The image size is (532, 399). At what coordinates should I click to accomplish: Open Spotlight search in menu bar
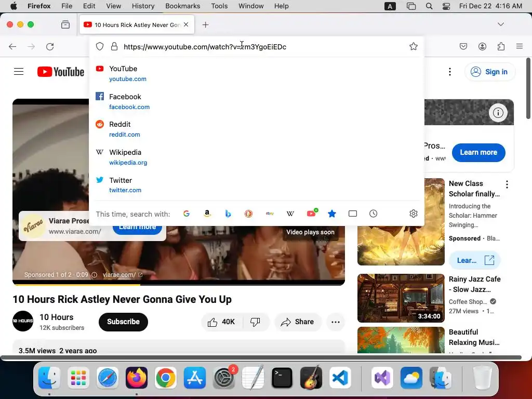tap(429, 6)
